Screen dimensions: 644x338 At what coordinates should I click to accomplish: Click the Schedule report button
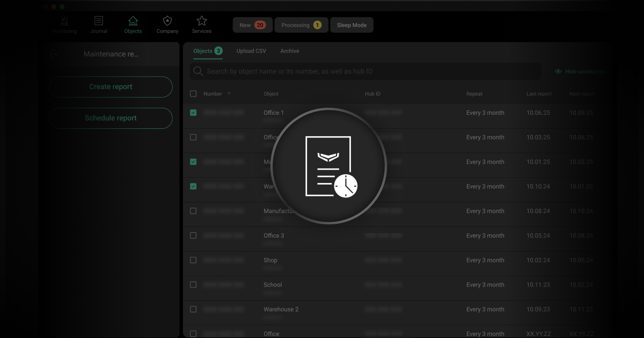[111, 118]
